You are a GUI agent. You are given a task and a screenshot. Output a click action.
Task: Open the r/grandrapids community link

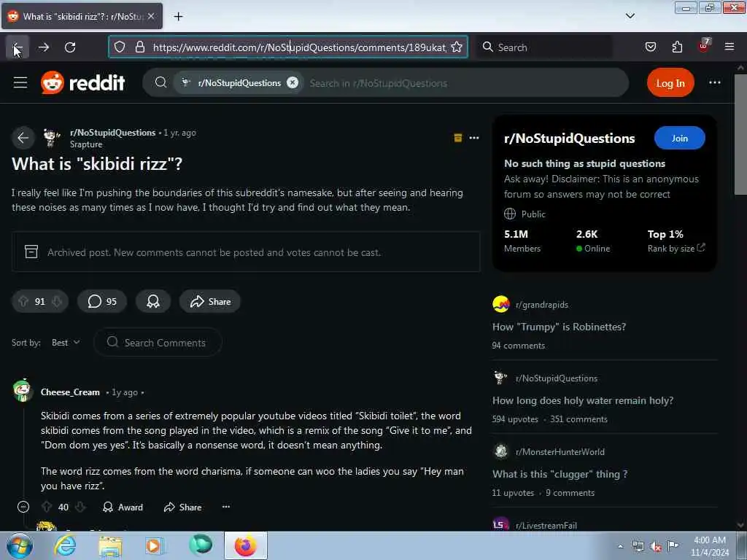point(542,305)
